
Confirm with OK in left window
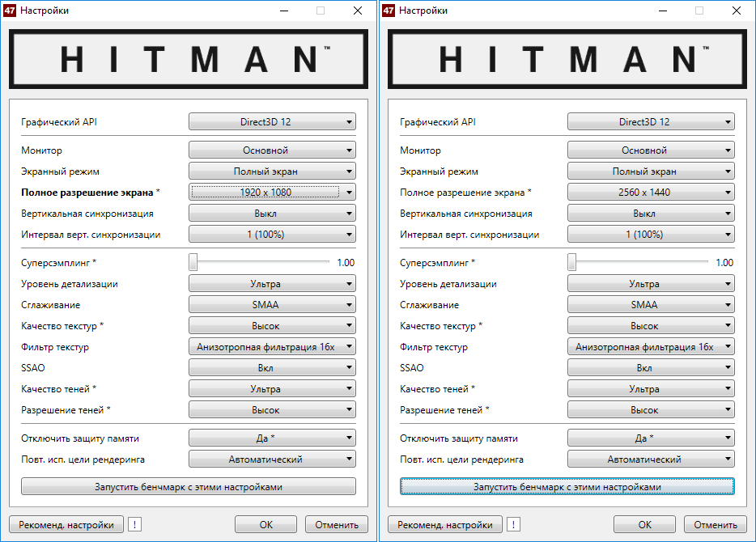266,525
